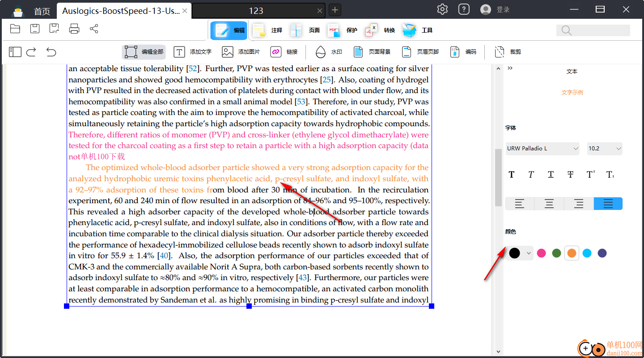Toggle underline text formatting
This screenshot has width=644, height=358.
pyautogui.click(x=551, y=175)
